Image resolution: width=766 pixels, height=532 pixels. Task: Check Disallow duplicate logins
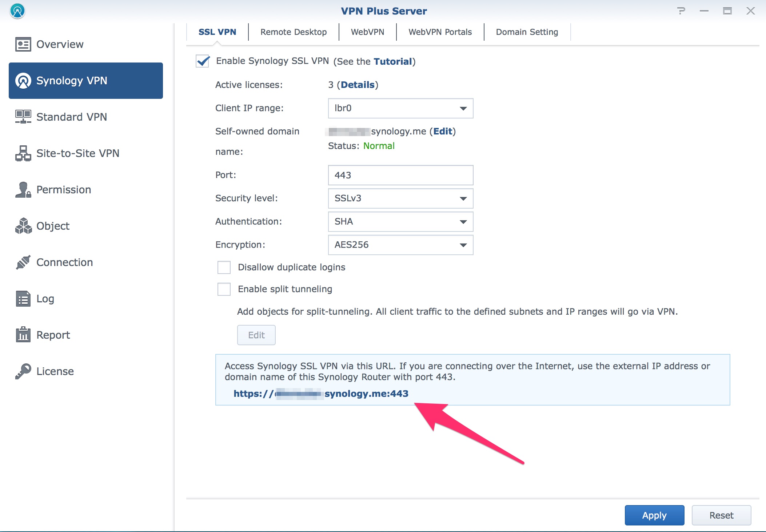click(x=224, y=267)
